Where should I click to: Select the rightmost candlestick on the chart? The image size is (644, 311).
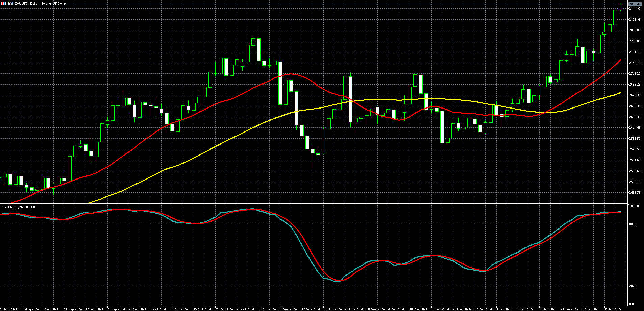tap(620, 7)
